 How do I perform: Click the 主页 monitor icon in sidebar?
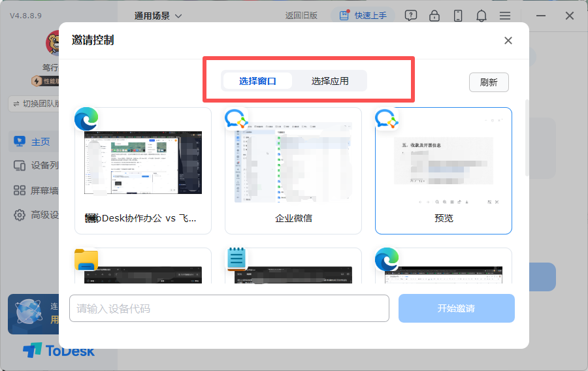(20, 142)
